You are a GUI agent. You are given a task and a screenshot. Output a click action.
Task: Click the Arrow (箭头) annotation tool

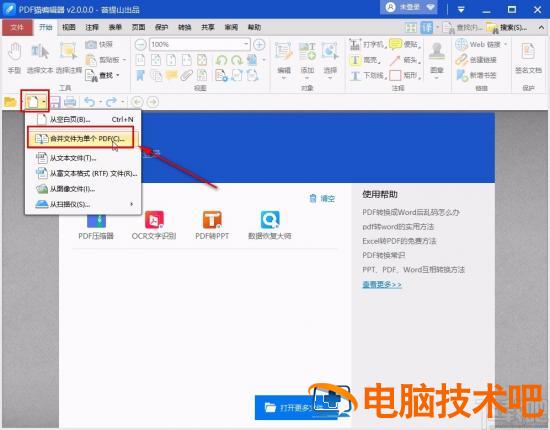pyautogui.click(x=405, y=60)
